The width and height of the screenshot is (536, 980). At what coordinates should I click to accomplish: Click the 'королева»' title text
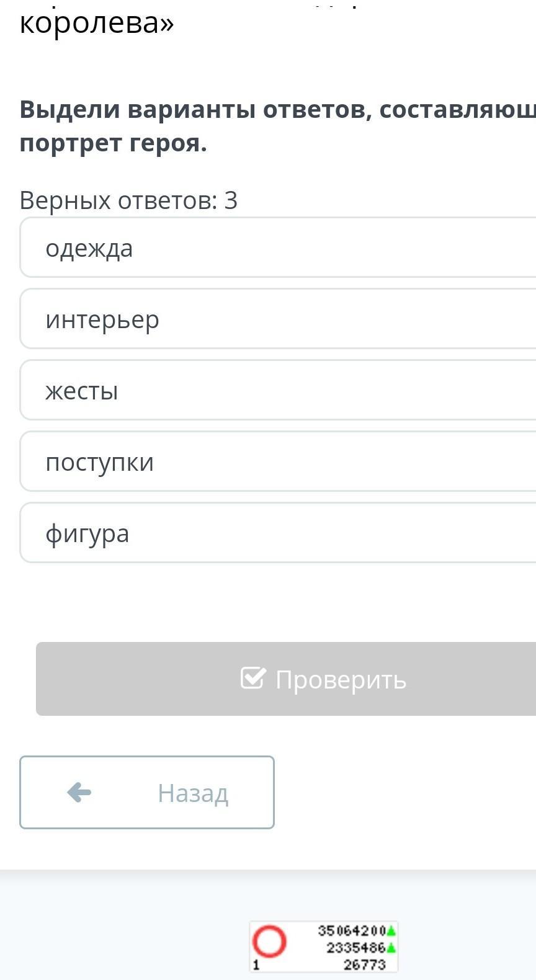pos(97,24)
